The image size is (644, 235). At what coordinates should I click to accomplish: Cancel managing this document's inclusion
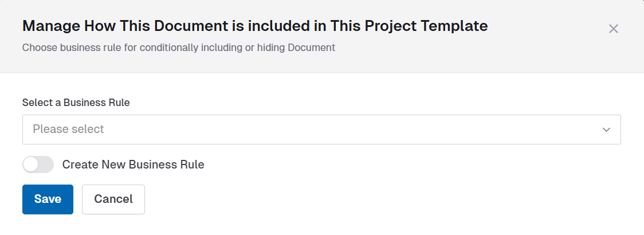113,199
